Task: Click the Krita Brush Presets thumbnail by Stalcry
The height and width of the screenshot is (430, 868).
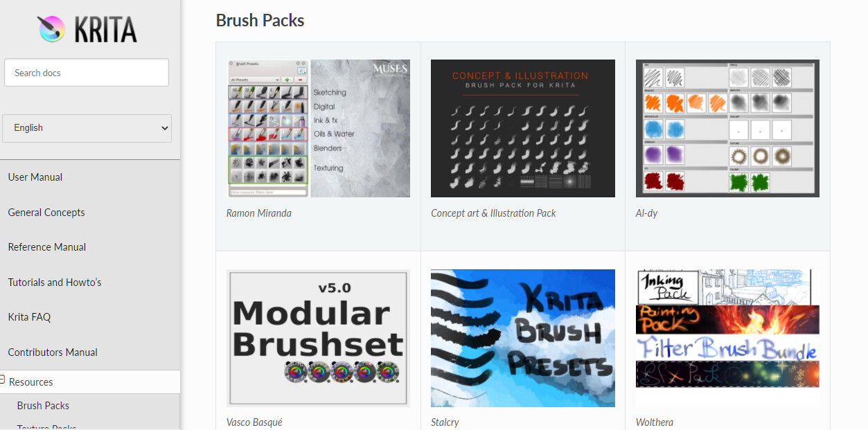Action: 523,338
